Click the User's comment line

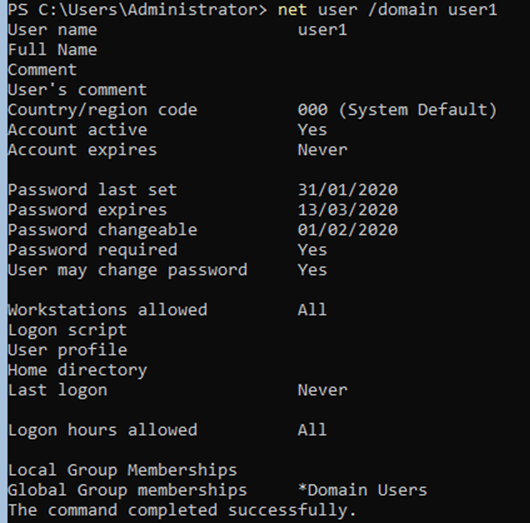[77, 90]
